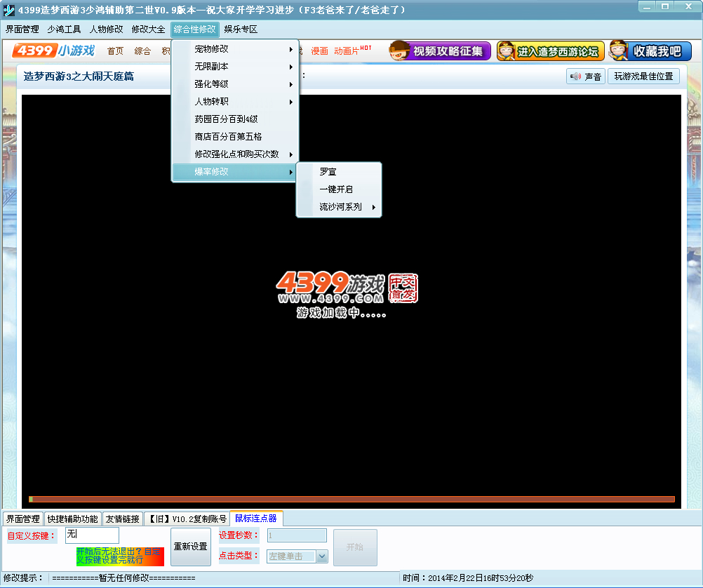Open the 界面管理 menu
This screenshot has height=588, width=703.
pyautogui.click(x=22, y=29)
